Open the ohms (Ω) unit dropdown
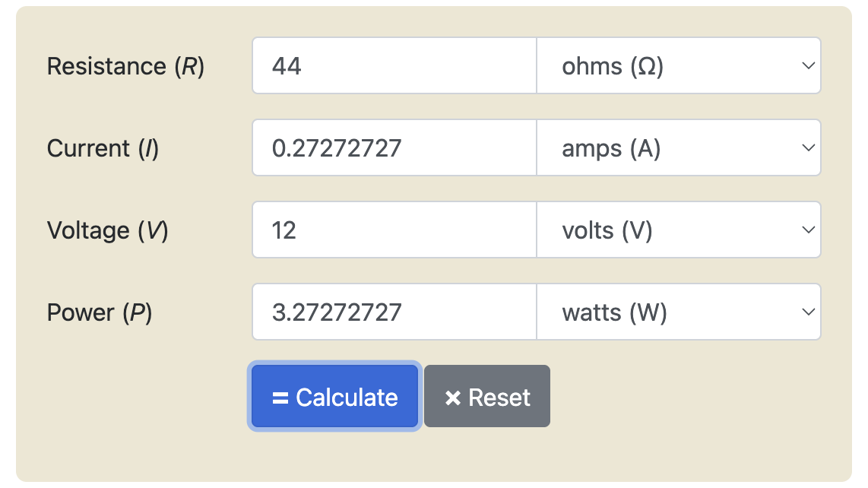This screenshot has height=488, width=868. 679,66
